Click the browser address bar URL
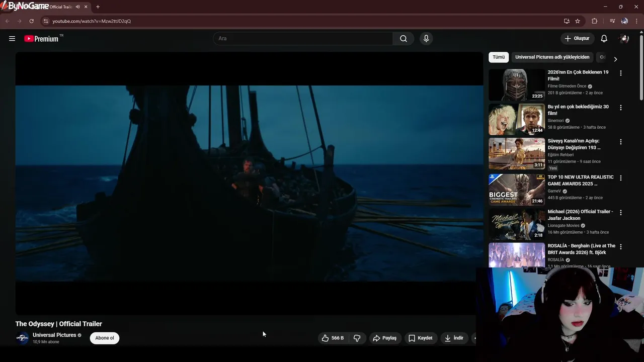 click(x=92, y=21)
